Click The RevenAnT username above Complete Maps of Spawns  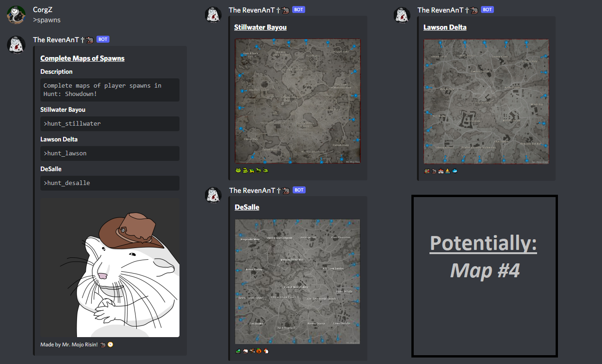point(63,39)
